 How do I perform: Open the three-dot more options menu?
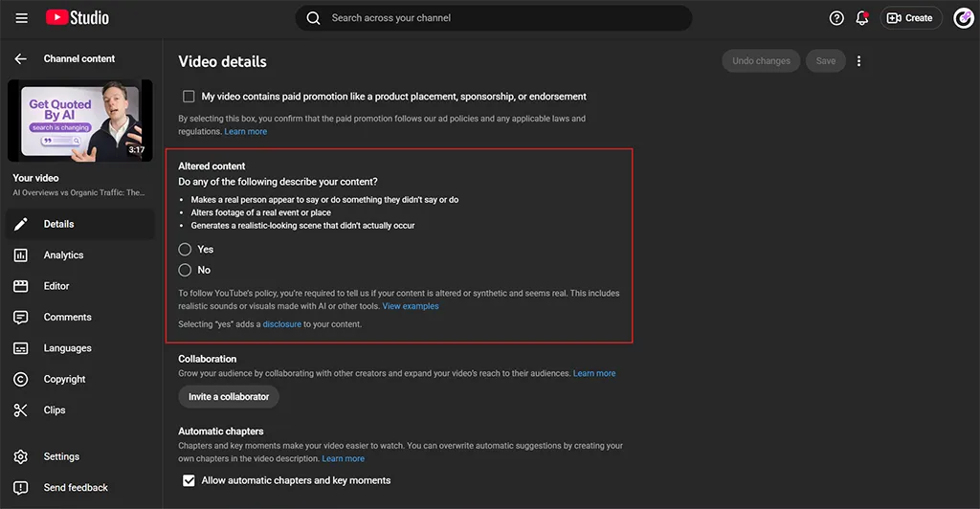pos(858,61)
